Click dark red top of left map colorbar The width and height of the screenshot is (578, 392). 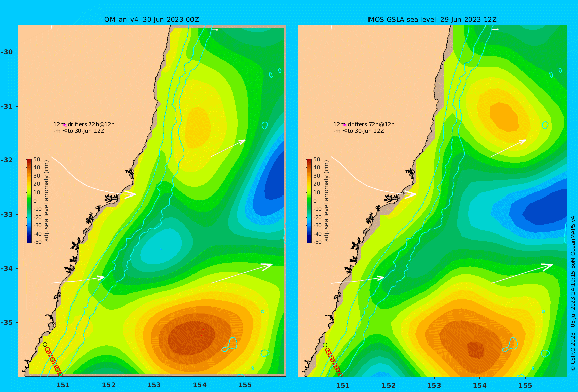click(29, 161)
